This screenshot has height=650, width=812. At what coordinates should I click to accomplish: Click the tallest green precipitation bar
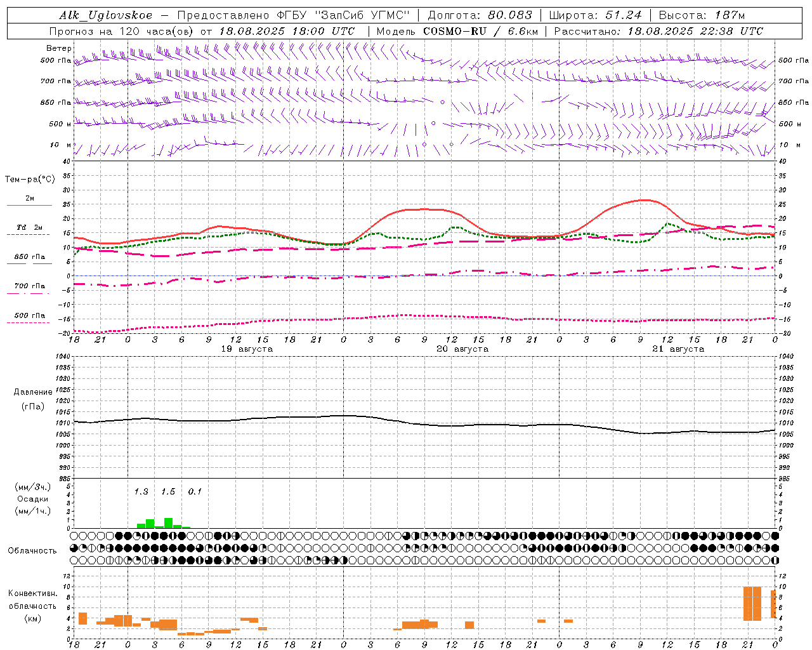click(168, 523)
